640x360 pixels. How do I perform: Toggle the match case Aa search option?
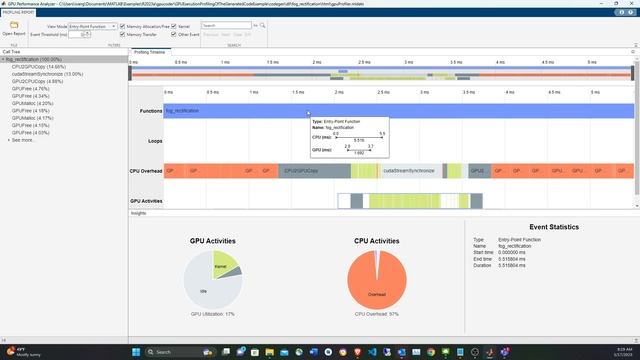coord(256,25)
